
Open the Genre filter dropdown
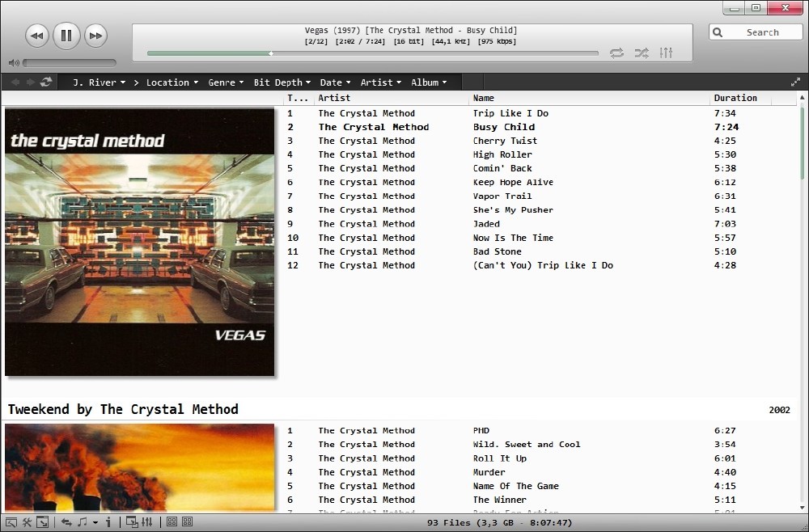coord(226,82)
